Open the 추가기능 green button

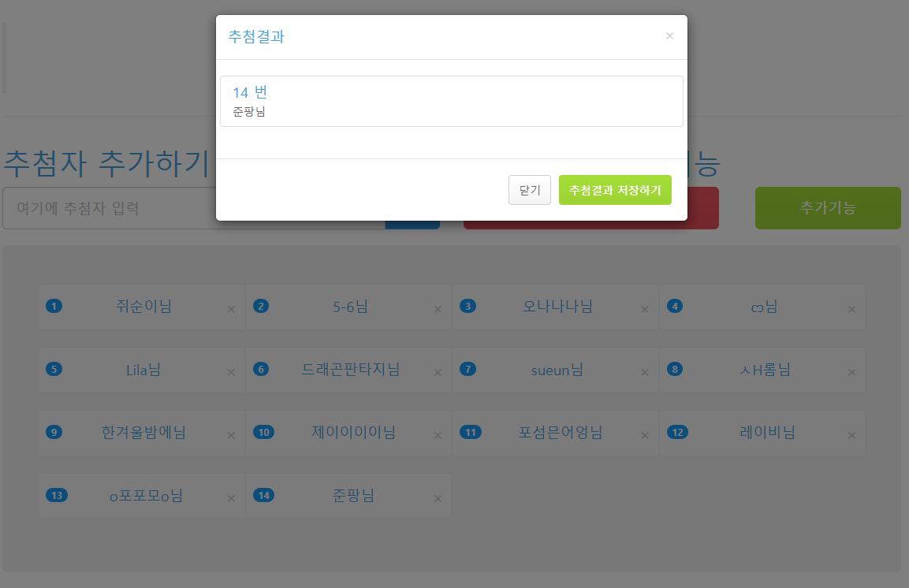coord(828,208)
